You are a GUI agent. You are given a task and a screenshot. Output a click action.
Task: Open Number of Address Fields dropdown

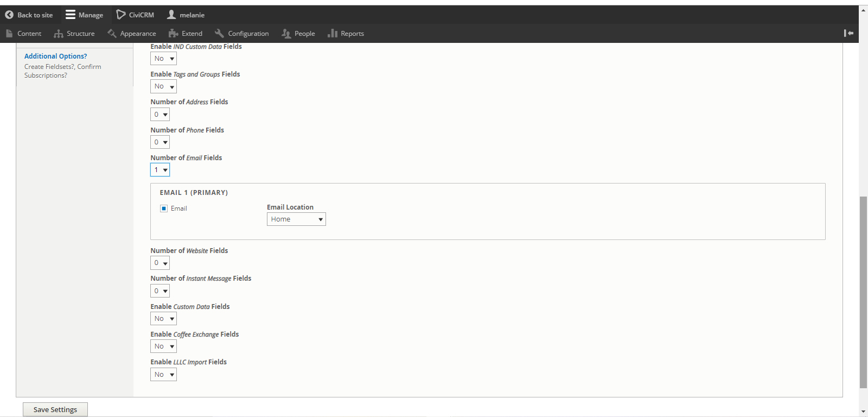pyautogui.click(x=160, y=115)
